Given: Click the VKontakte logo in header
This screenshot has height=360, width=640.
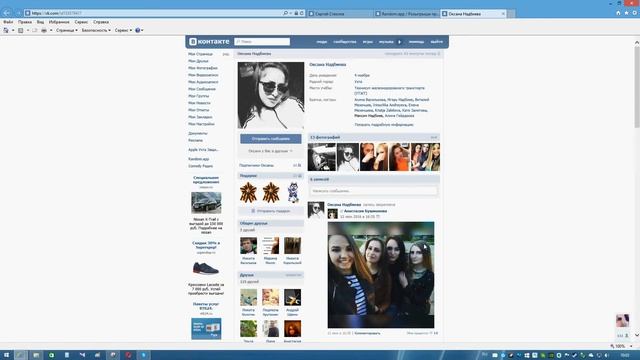Looking at the screenshot, I should point(209,42).
